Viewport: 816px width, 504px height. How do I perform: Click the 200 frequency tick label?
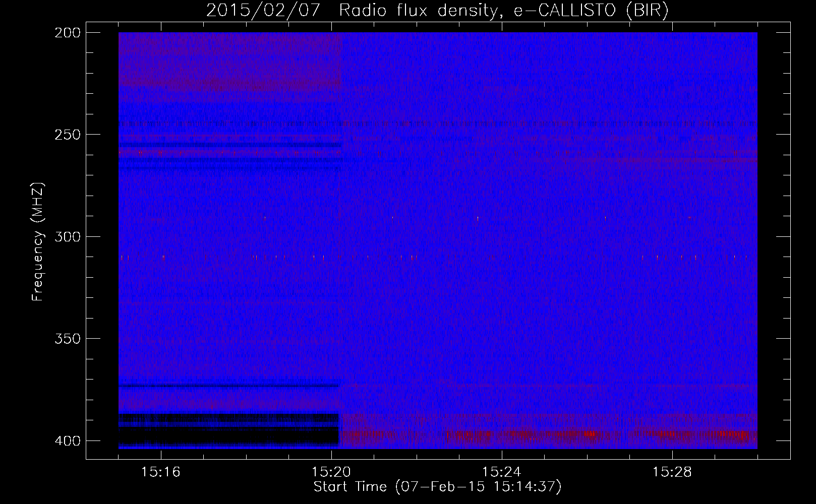(67, 33)
